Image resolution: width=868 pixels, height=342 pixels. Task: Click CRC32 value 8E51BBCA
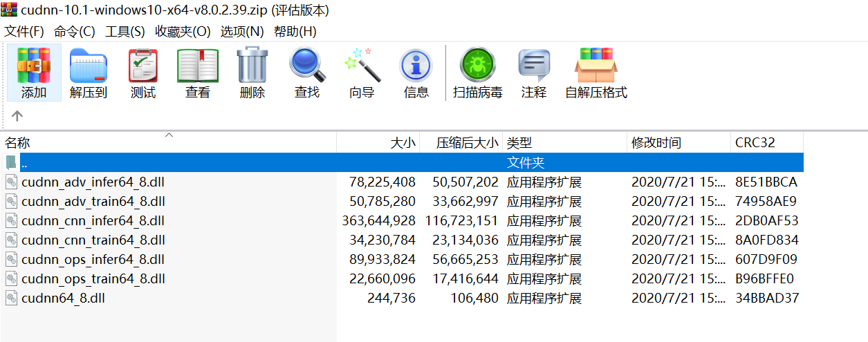coord(766,182)
